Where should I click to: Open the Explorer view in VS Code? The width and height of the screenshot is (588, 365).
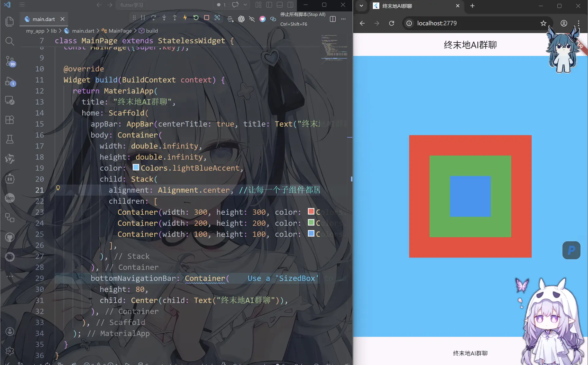pos(10,21)
